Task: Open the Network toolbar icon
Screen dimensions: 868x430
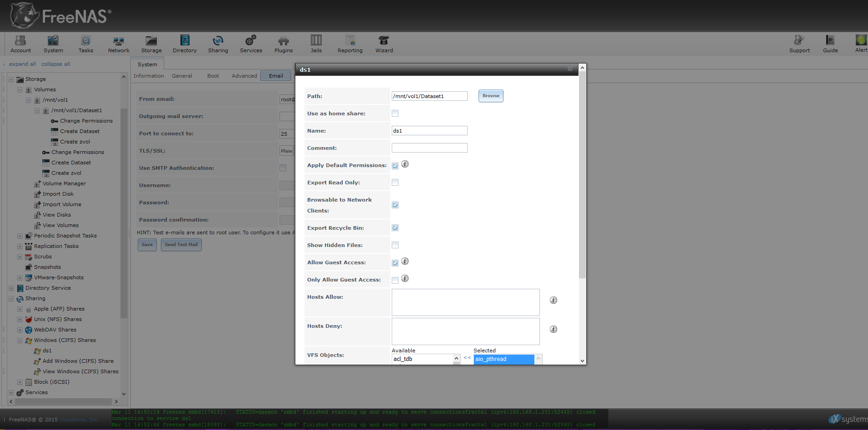Action: tap(119, 44)
